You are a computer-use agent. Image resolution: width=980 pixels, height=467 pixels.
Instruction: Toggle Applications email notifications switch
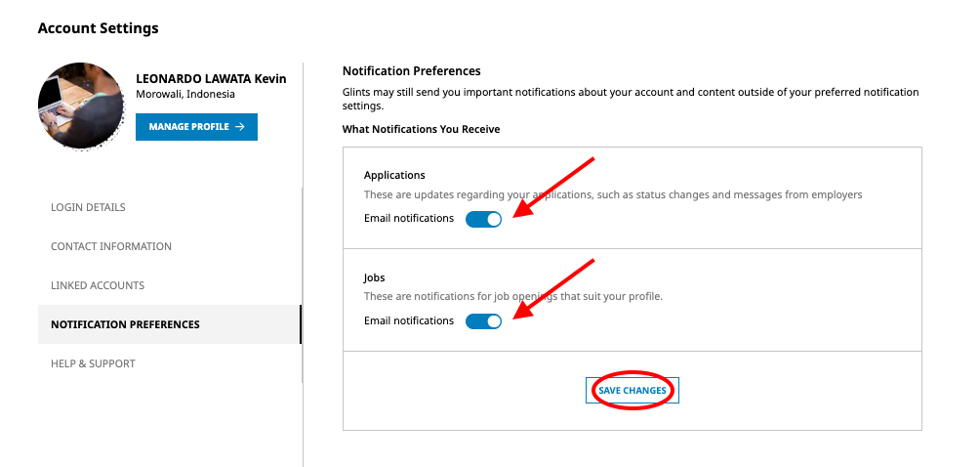(x=483, y=219)
